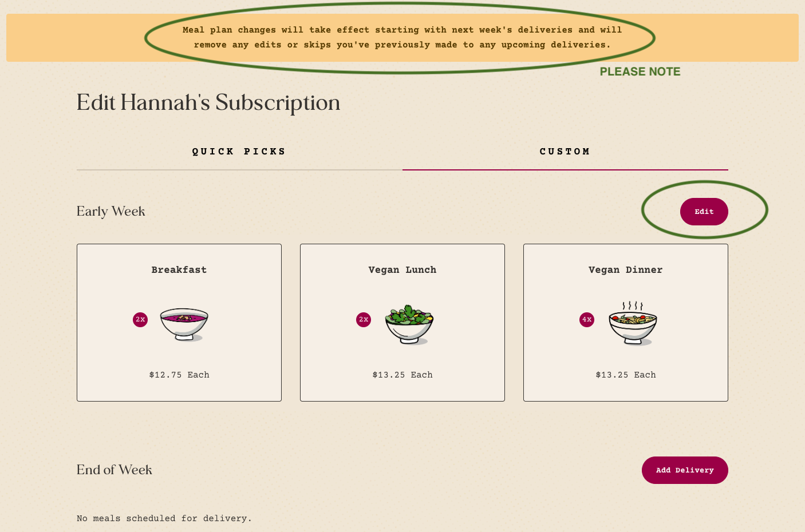Open the Breakfast meal card

(179, 323)
